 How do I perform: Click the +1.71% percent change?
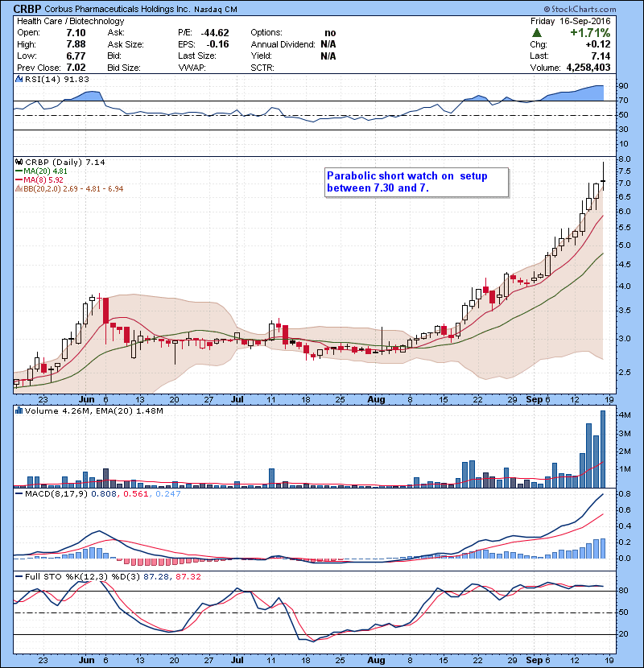tap(590, 33)
